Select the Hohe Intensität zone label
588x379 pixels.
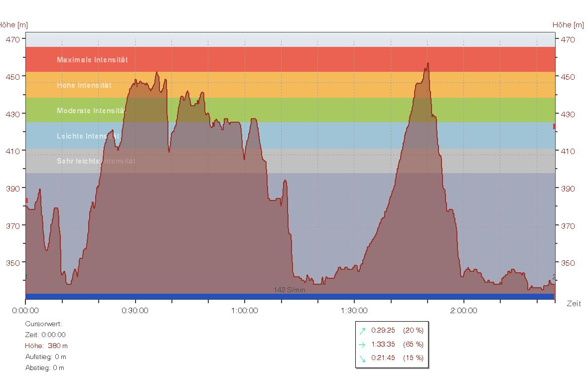[84, 85]
